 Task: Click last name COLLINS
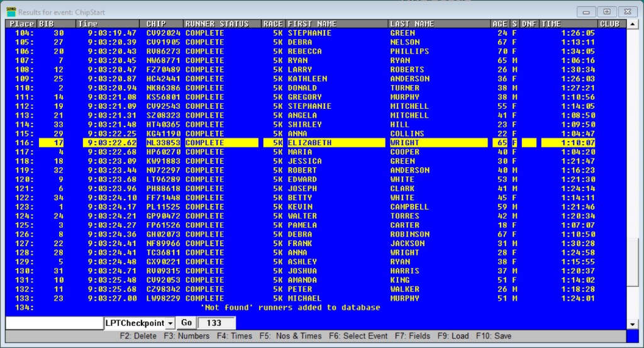click(x=407, y=133)
